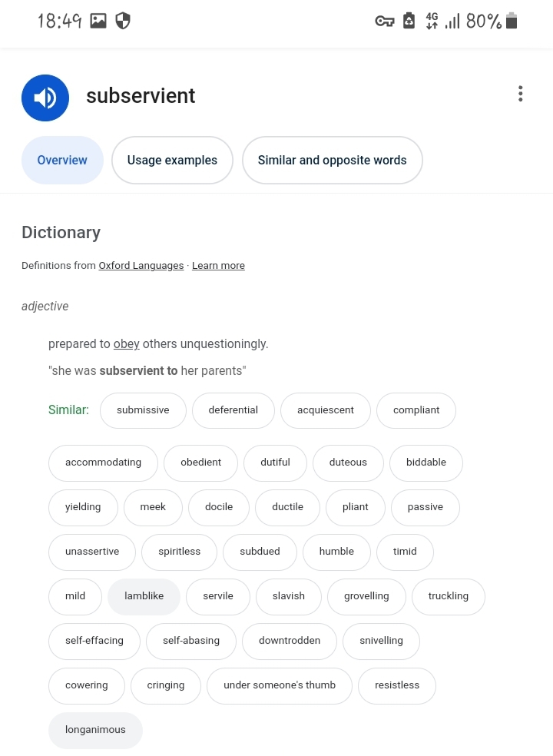Tap the 4G signal strength indicator
Image resolution: width=553 pixels, height=756 pixels.
[x=442, y=21]
